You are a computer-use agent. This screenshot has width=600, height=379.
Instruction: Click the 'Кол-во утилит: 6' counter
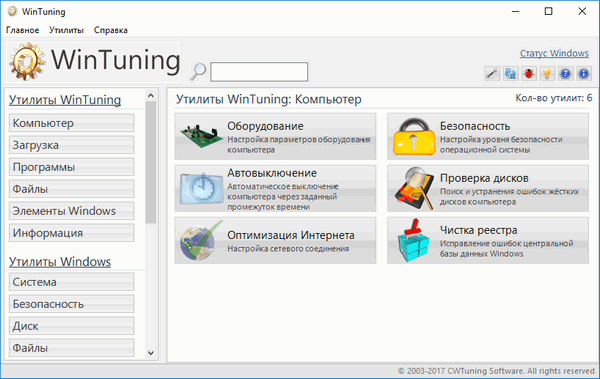click(x=554, y=98)
